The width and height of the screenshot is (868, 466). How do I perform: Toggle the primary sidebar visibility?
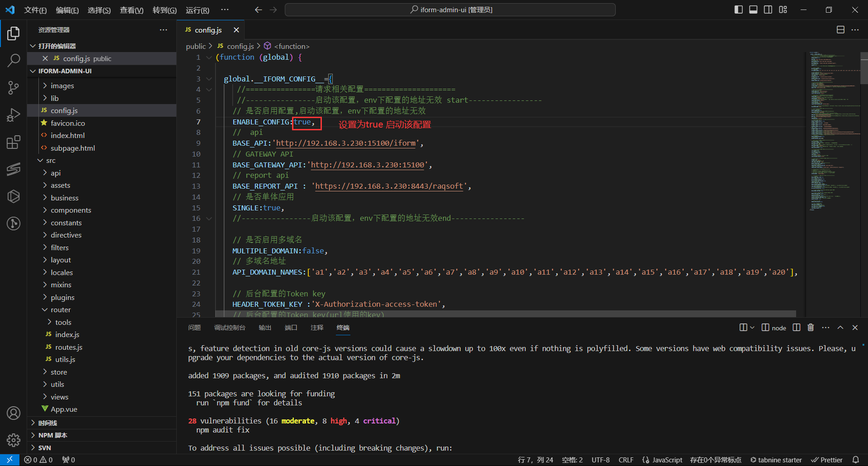point(739,10)
